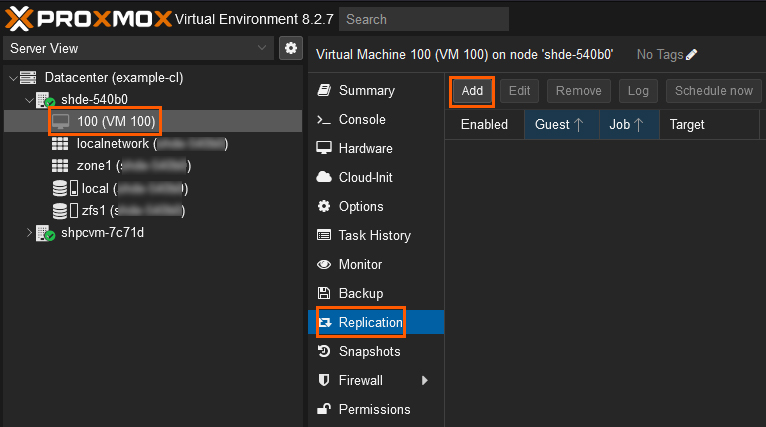
Task: Open the Task History section
Action: 376,235
